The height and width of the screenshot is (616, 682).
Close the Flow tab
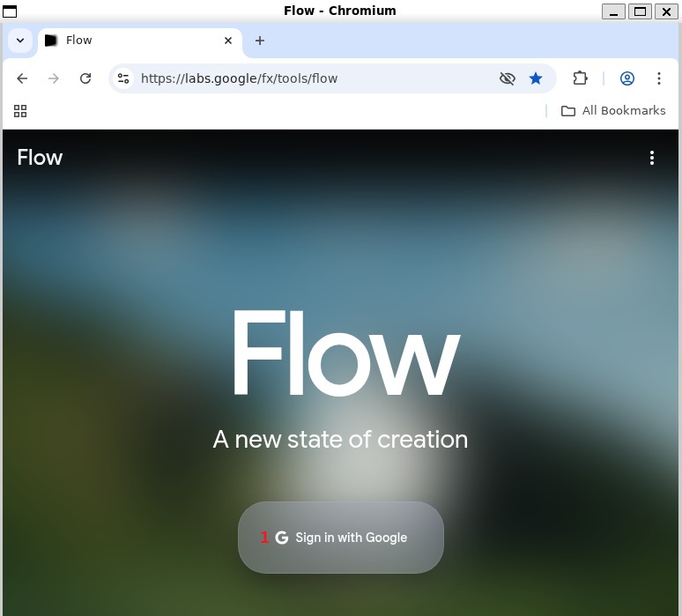[228, 41]
